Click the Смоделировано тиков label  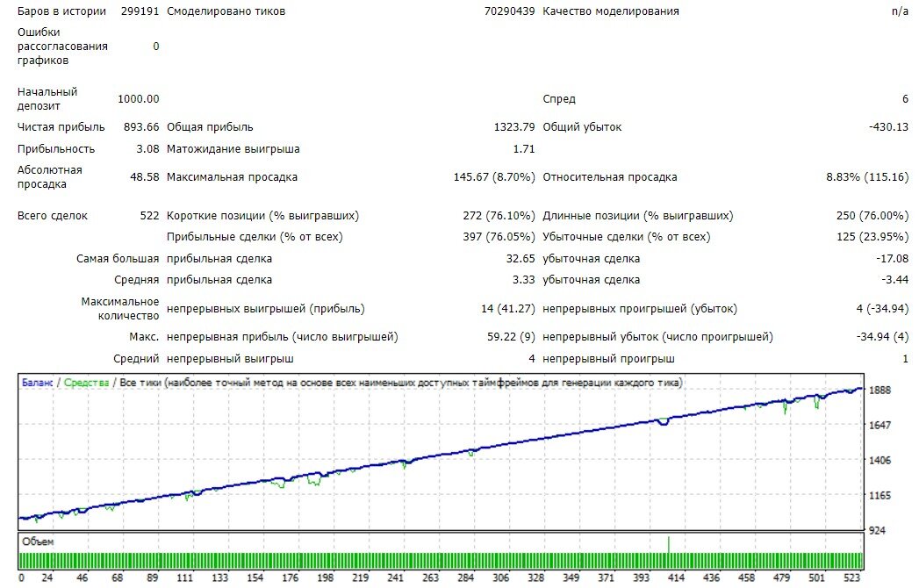[226, 11]
